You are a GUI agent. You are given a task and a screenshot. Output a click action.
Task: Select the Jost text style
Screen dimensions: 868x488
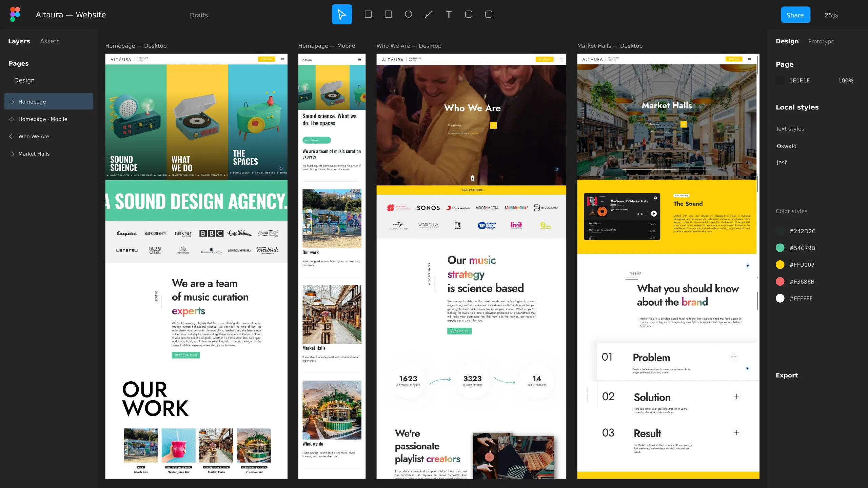click(782, 162)
